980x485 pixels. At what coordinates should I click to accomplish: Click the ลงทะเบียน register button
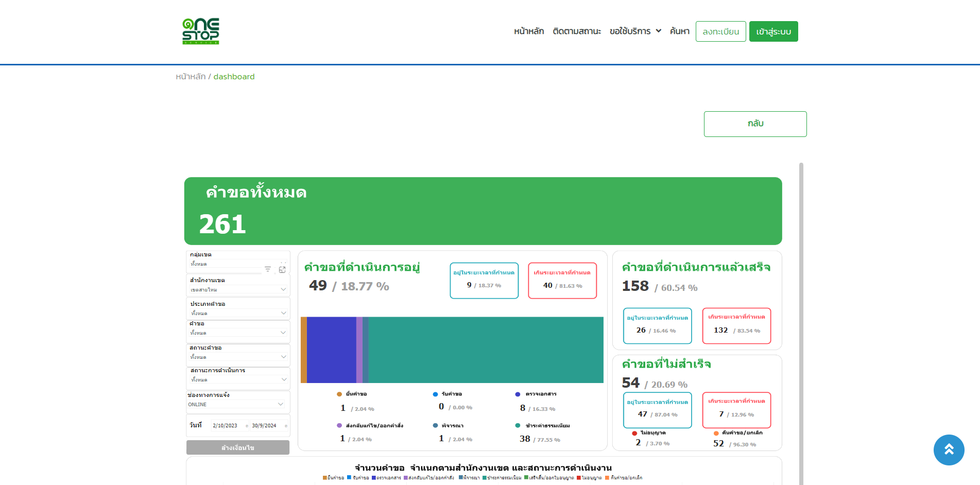tap(720, 31)
